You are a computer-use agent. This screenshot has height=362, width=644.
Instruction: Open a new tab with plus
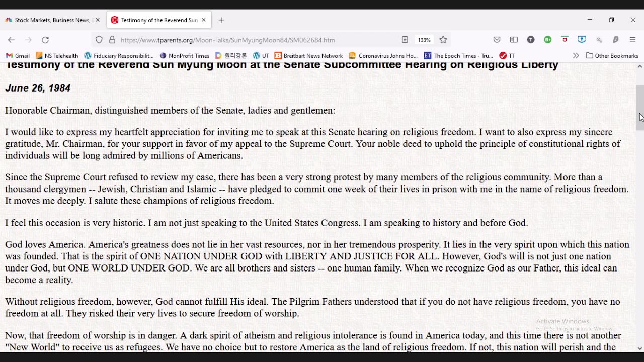[x=221, y=20]
